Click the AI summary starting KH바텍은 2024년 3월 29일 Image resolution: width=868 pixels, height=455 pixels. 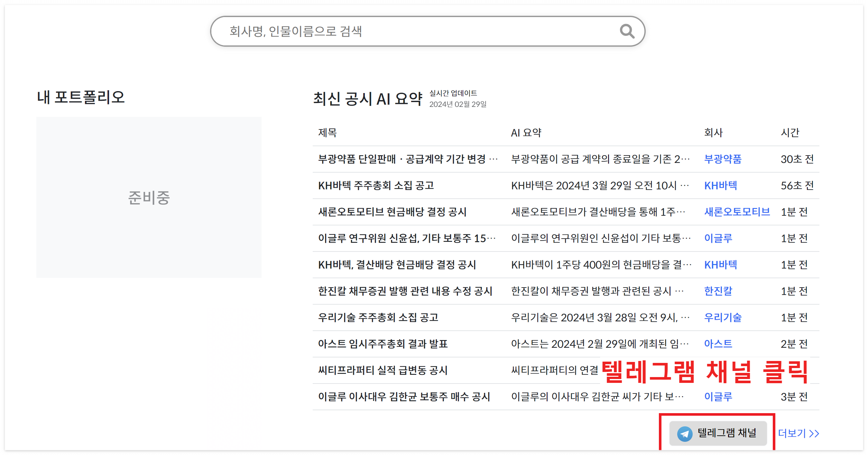coord(600,185)
